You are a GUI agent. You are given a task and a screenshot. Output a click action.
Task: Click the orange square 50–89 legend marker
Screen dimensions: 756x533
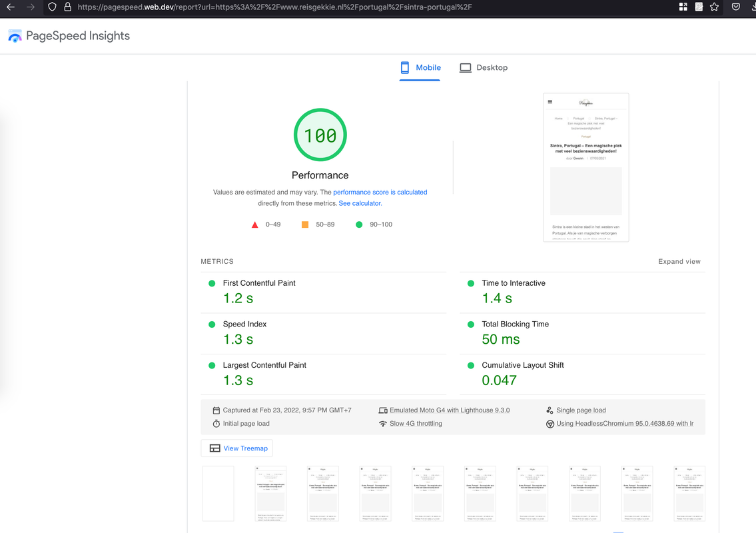pyautogui.click(x=305, y=225)
